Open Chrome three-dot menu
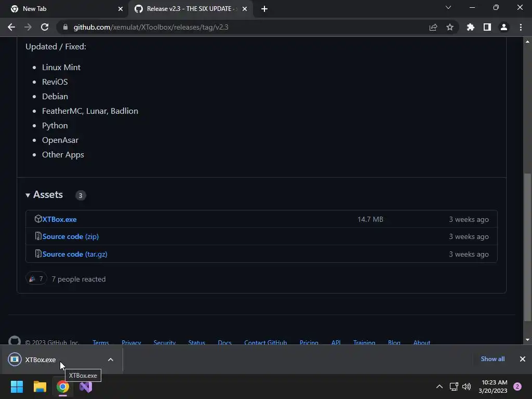The image size is (532, 399). pos(521,27)
